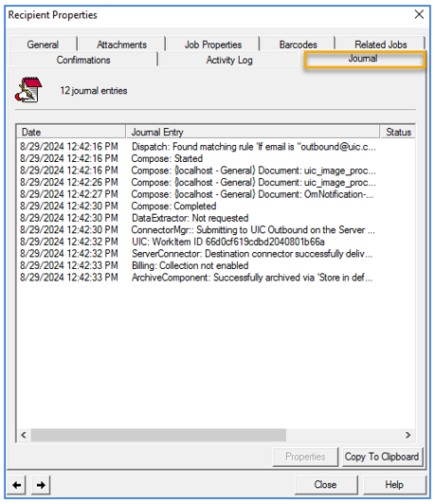Image resolution: width=435 pixels, height=504 pixels.
Task: Switch to the Attachments tab
Action: point(122,45)
